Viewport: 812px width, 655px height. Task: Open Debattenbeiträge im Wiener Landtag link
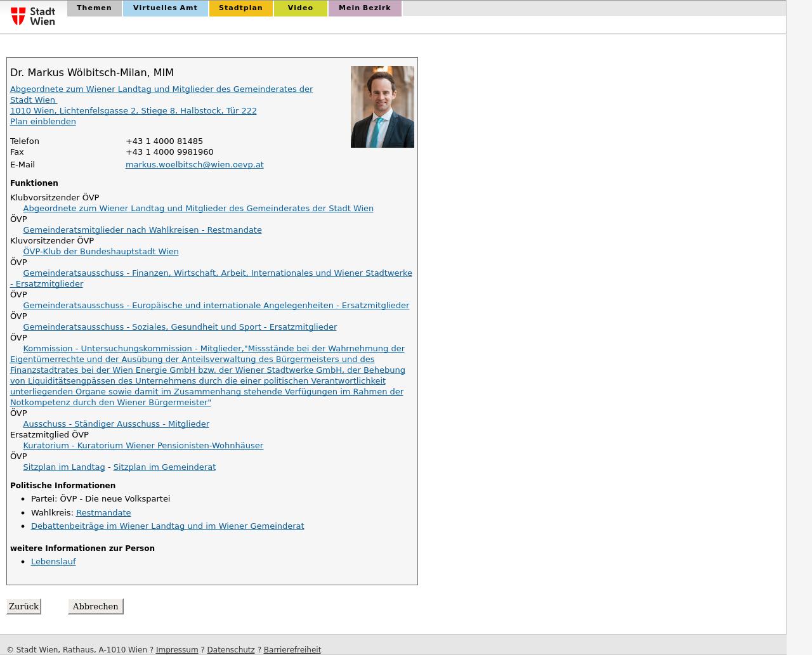pyautogui.click(x=167, y=526)
